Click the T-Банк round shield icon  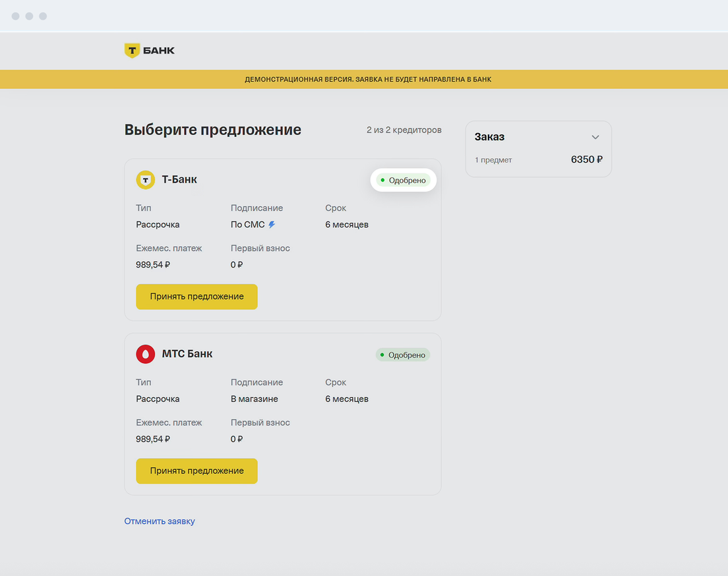(145, 180)
